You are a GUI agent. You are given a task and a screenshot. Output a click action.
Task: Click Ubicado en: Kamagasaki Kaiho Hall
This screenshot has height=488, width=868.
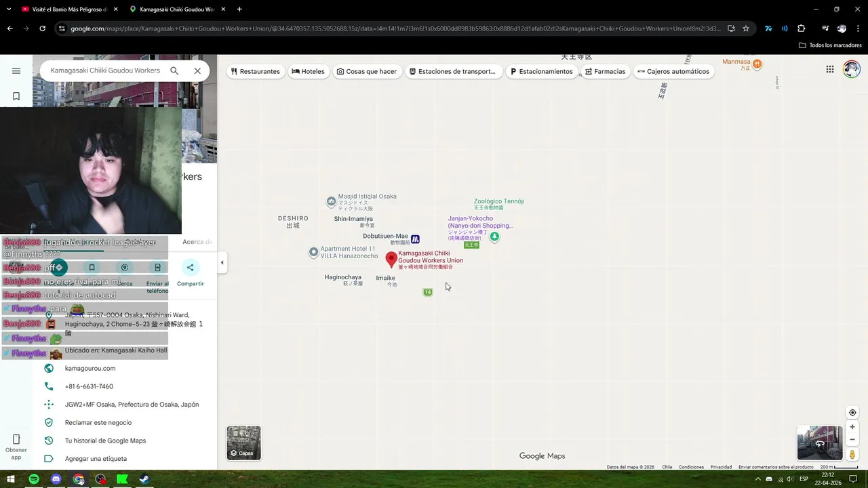coord(116,350)
